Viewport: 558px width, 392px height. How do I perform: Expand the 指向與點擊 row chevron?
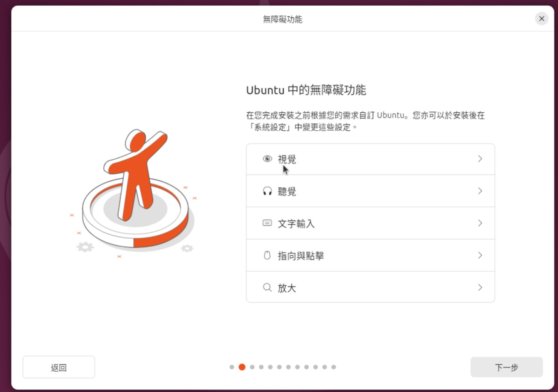[480, 256]
